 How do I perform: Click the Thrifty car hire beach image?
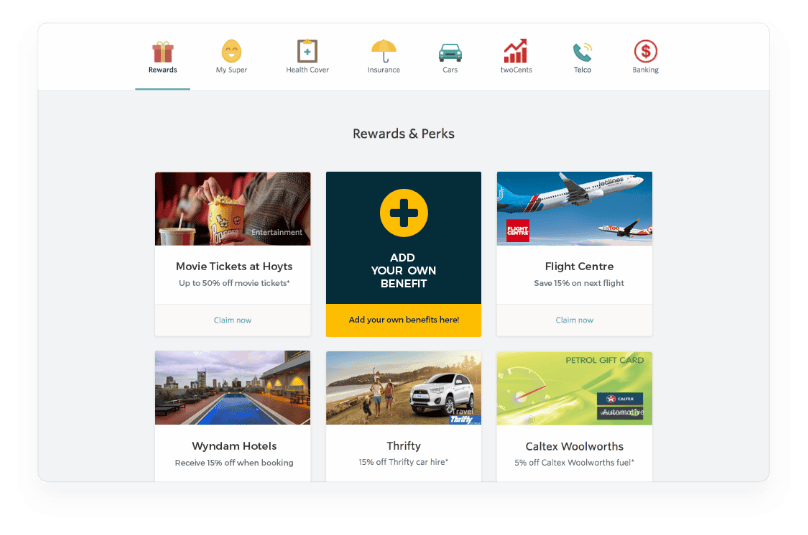click(x=403, y=388)
